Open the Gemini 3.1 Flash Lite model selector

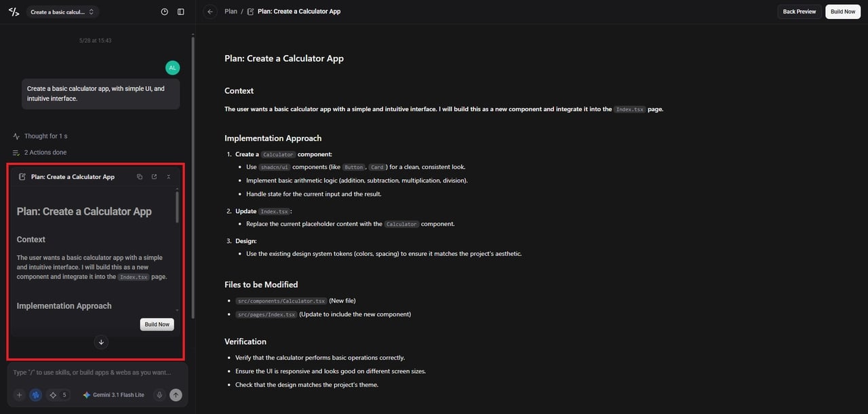point(113,395)
